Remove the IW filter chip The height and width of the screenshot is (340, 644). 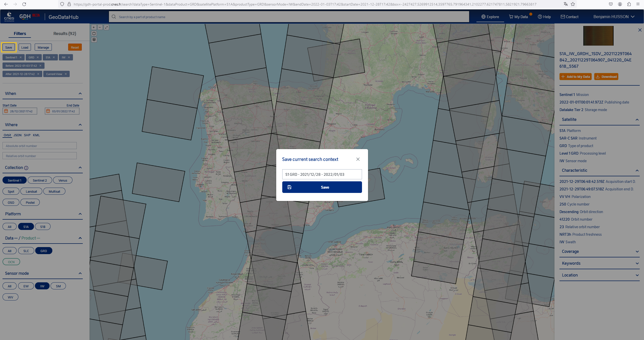[69, 57]
